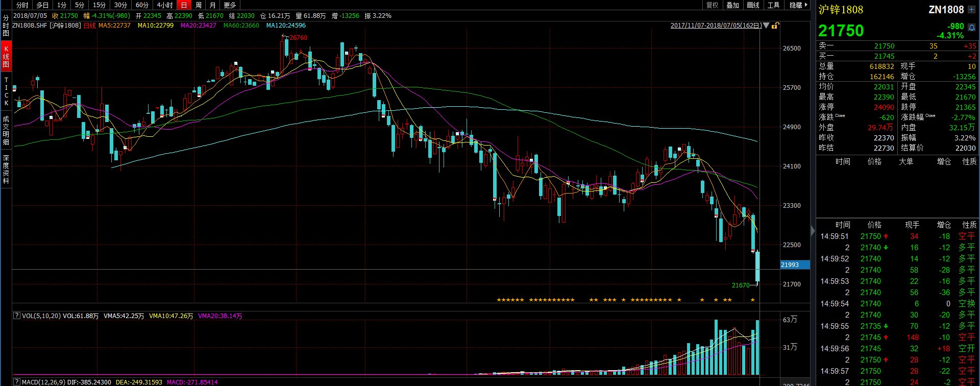Open the 更多 more periods dropdown
This screenshot has width=980, height=386.
coord(230,5)
